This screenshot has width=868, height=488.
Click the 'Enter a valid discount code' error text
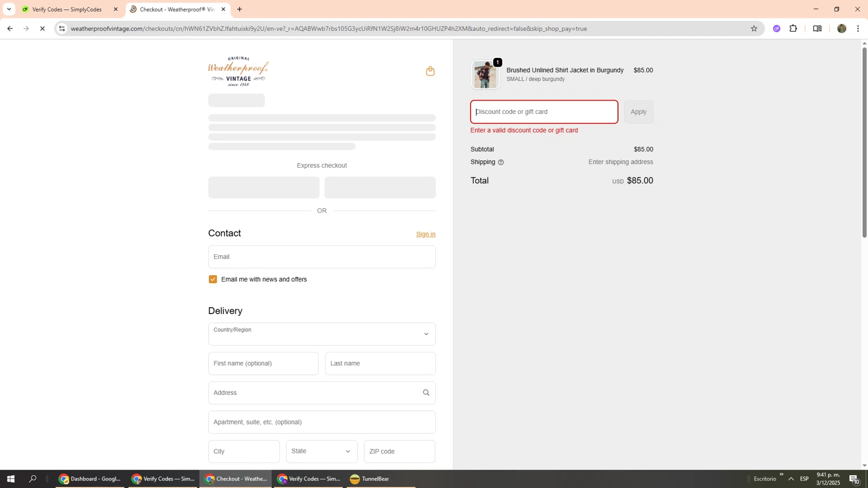524,131
